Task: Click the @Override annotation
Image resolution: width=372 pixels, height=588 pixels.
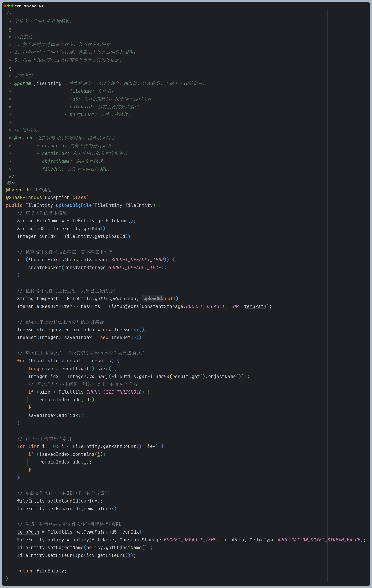Action: click(18, 190)
